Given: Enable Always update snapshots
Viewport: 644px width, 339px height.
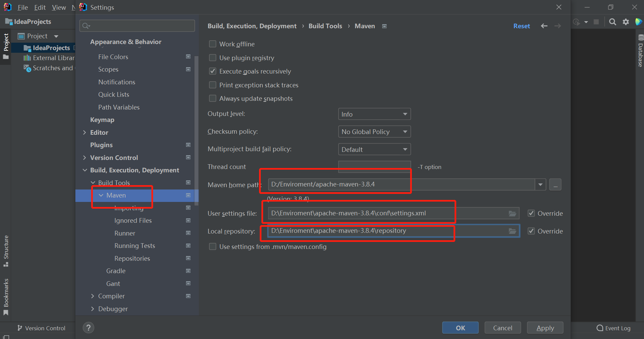Looking at the screenshot, I should tap(213, 98).
